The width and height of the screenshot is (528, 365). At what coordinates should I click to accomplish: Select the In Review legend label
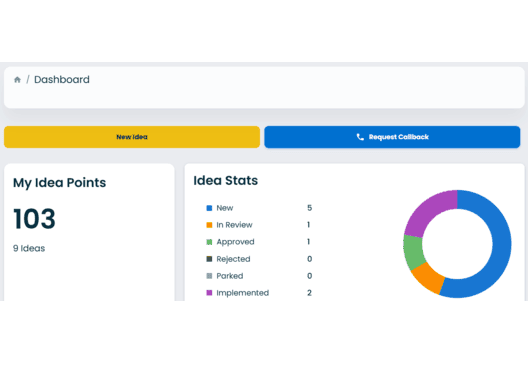pos(234,225)
